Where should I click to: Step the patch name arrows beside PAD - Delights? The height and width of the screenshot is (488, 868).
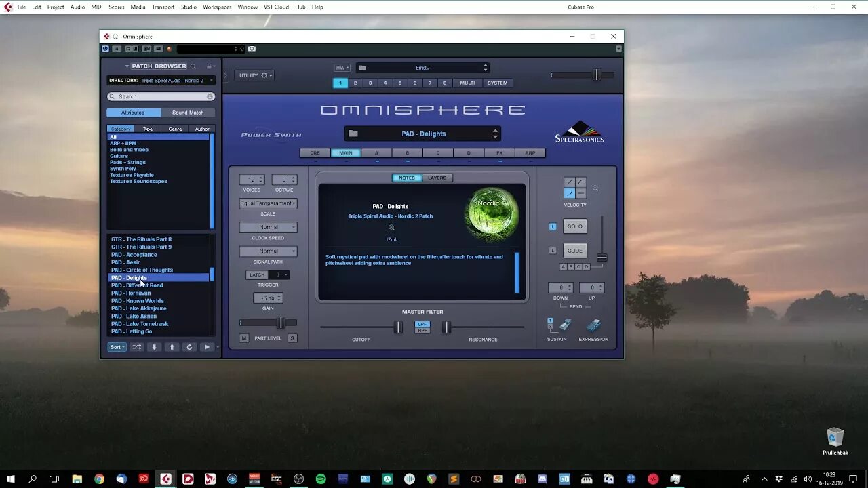(x=495, y=134)
